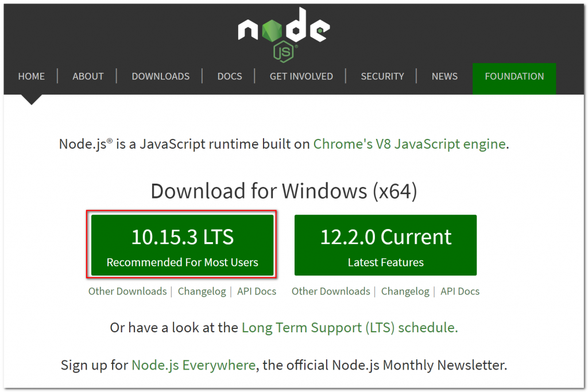Open the ABOUT nav item
The width and height of the screenshot is (588, 392).
point(88,76)
